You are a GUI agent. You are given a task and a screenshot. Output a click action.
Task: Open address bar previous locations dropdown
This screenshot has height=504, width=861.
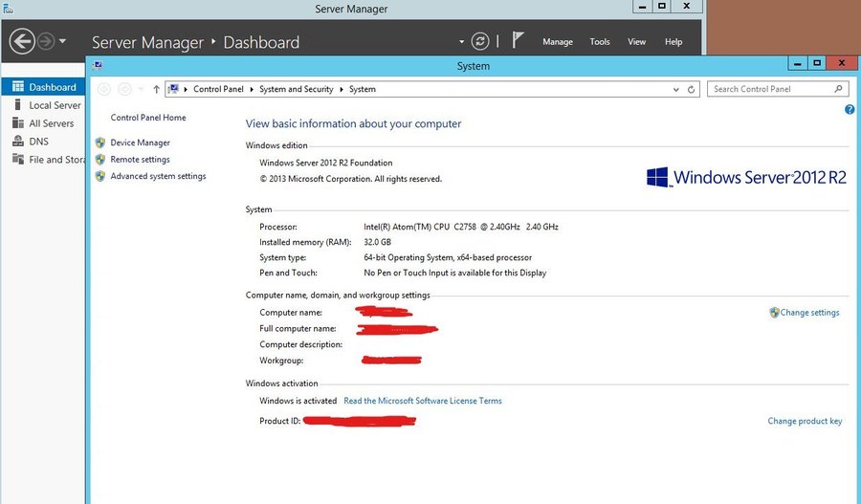pyautogui.click(x=676, y=89)
